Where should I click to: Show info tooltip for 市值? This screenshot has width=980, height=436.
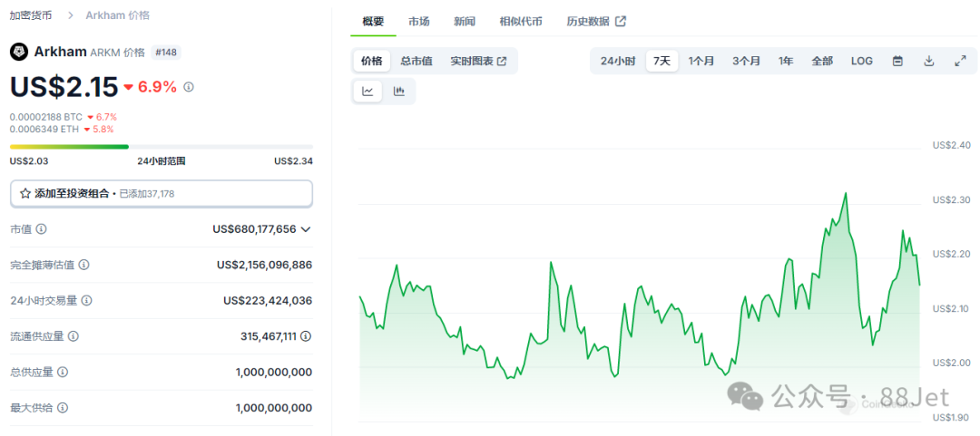coord(41,229)
